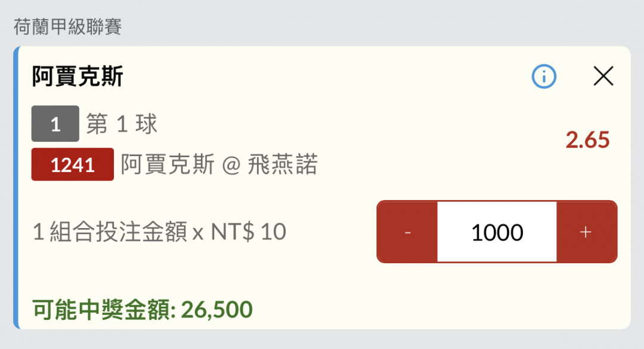Open the 荷蘭甲級聯賽 league header
This screenshot has width=644, height=349.
point(67,27)
